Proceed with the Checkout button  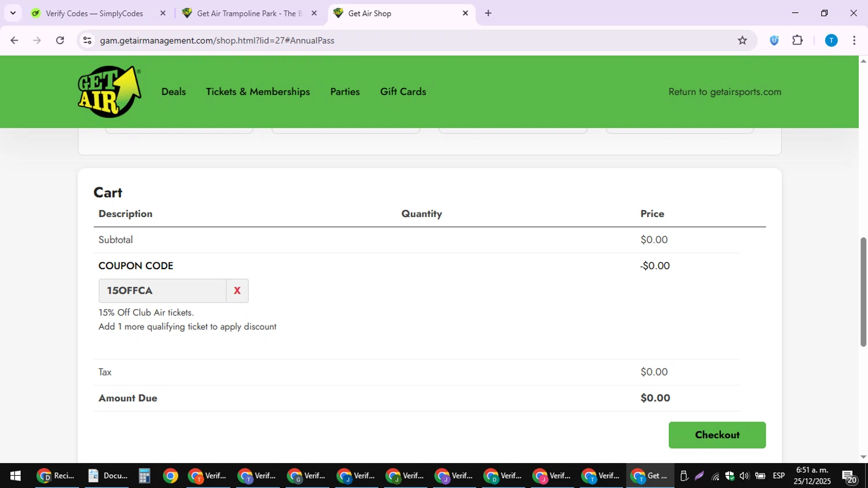pyautogui.click(x=717, y=435)
